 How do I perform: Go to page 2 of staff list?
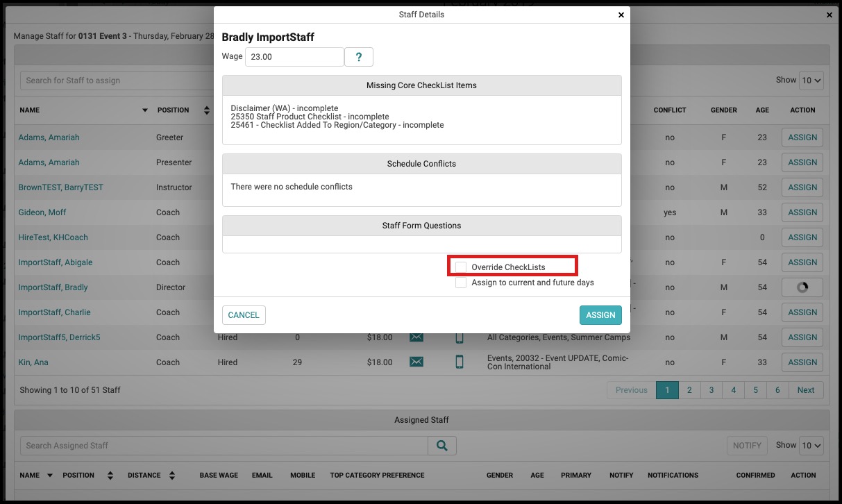point(689,390)
